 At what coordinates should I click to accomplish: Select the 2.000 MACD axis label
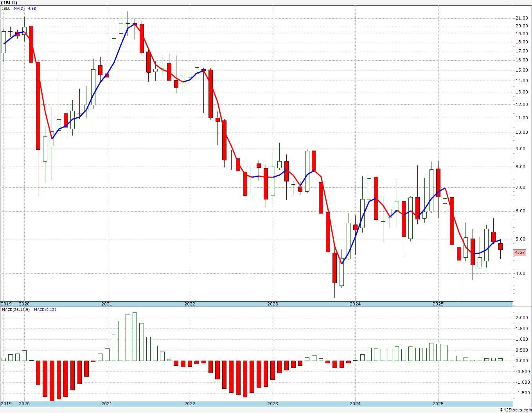click(x=522, y=318)
